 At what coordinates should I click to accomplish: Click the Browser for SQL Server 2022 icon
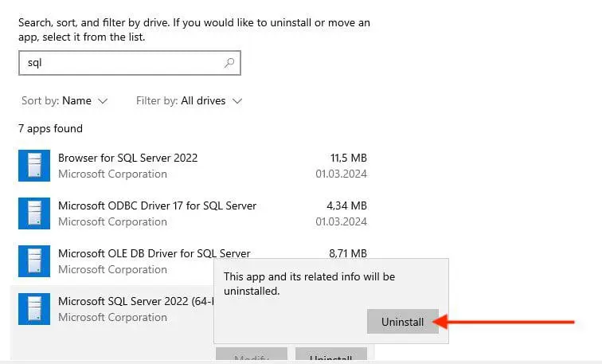[x=34, y=166]
